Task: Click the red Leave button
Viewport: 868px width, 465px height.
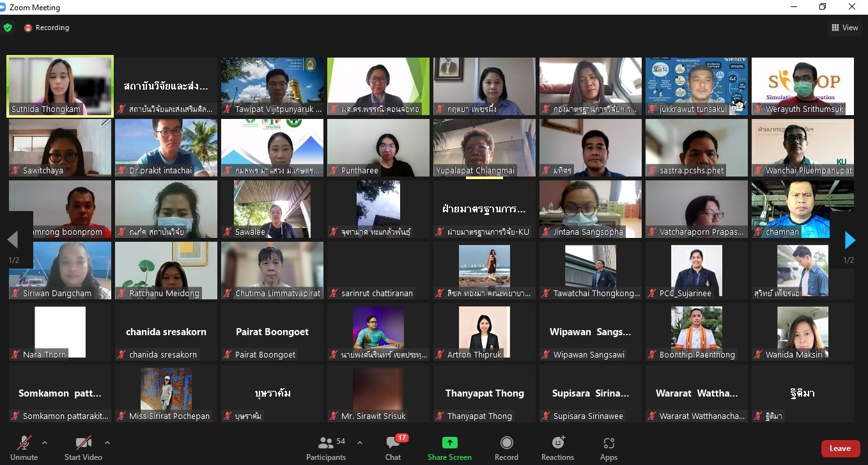Action: pyautogui.click(x=840, y=448)
